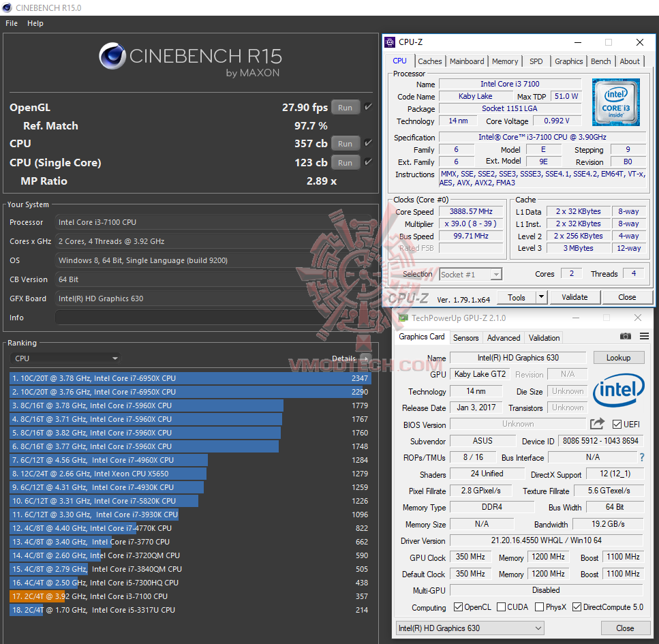Screen dimensions: 659x644
Task: Click the Validate button in CPU-Z
Action: tap(574, 297)
